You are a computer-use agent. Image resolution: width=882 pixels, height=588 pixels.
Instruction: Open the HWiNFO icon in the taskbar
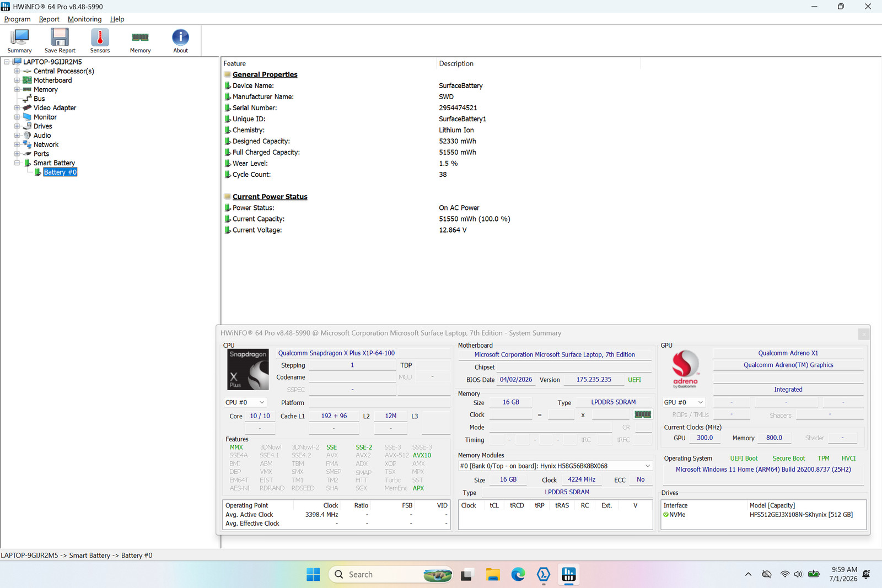[568, 574]
